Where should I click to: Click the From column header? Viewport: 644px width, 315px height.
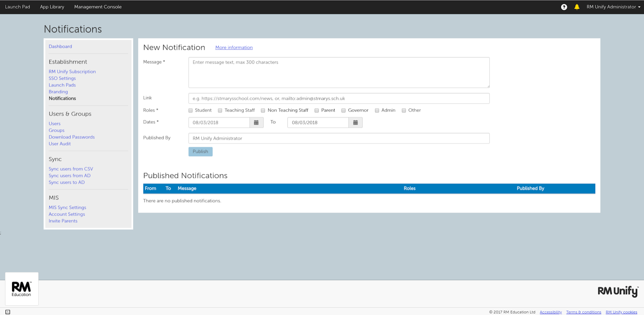[150, 188]
